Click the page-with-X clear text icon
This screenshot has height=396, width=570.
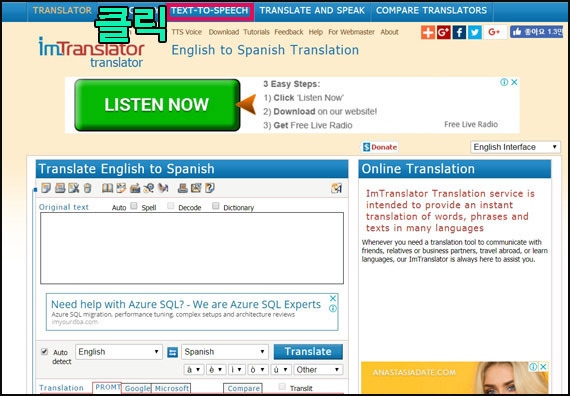click(x=74, y=188)
